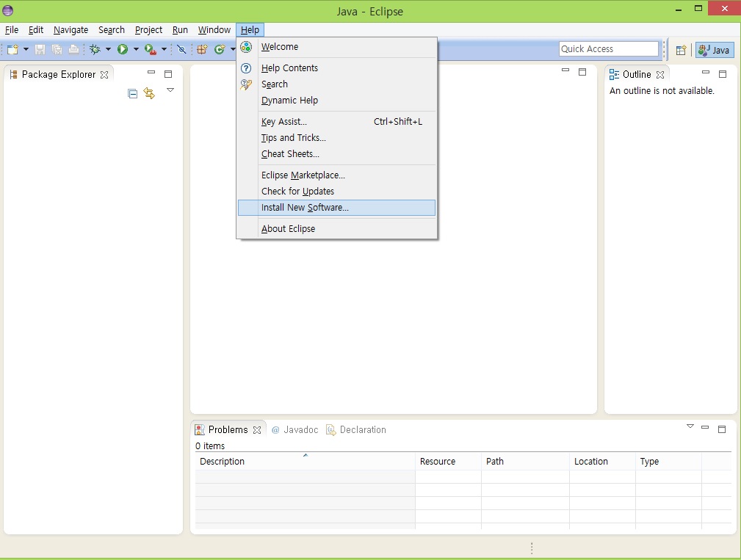Click the New wizard toolbar icon
Image resolution: width=741 pixels, height=560 pixels.
12,49
